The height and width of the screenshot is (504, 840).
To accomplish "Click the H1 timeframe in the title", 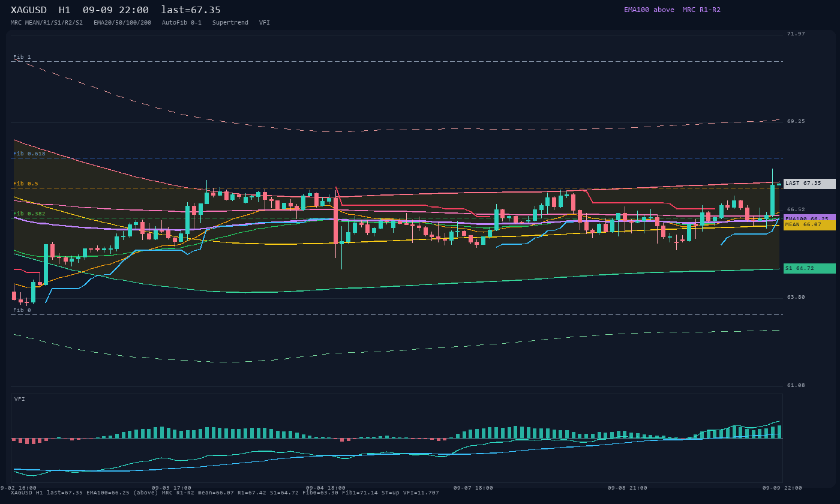I will click(x=64, y=10).
